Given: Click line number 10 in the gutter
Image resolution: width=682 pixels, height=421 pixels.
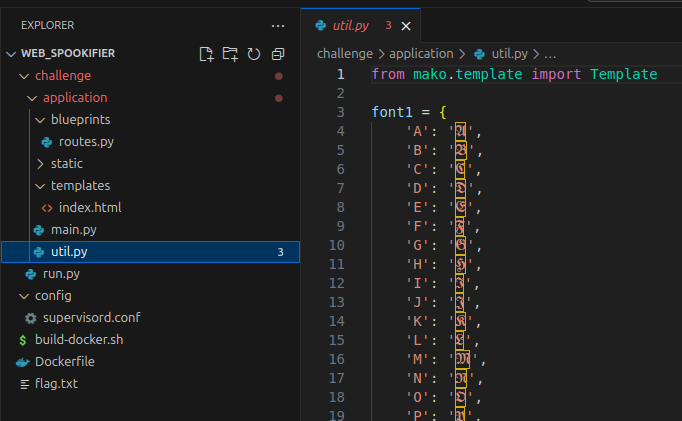Looking at the screenshot, I should [x=337, y=245].
